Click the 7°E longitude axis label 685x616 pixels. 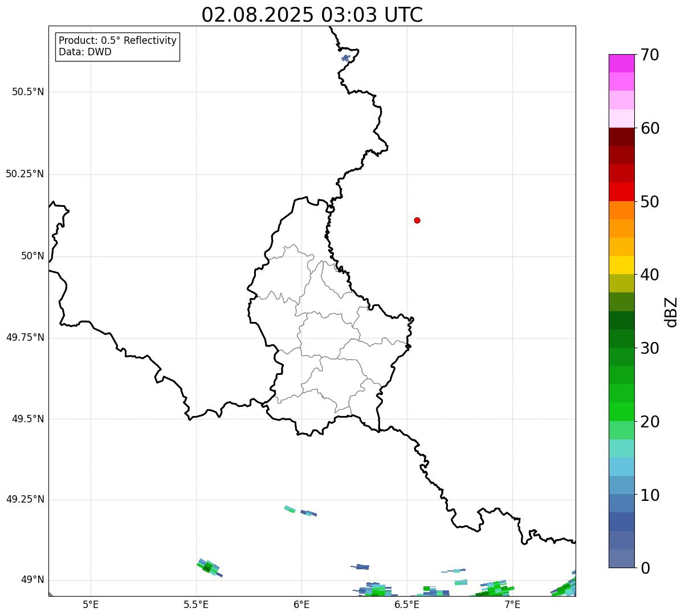(512, 604)
